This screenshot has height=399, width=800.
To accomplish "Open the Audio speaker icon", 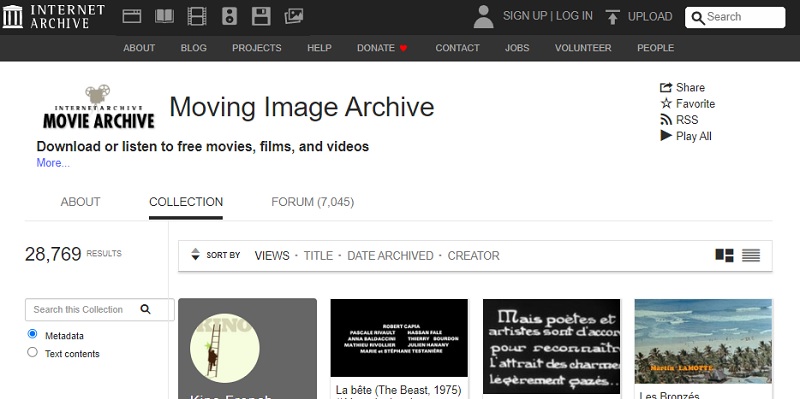I will [x=230, y=16].
